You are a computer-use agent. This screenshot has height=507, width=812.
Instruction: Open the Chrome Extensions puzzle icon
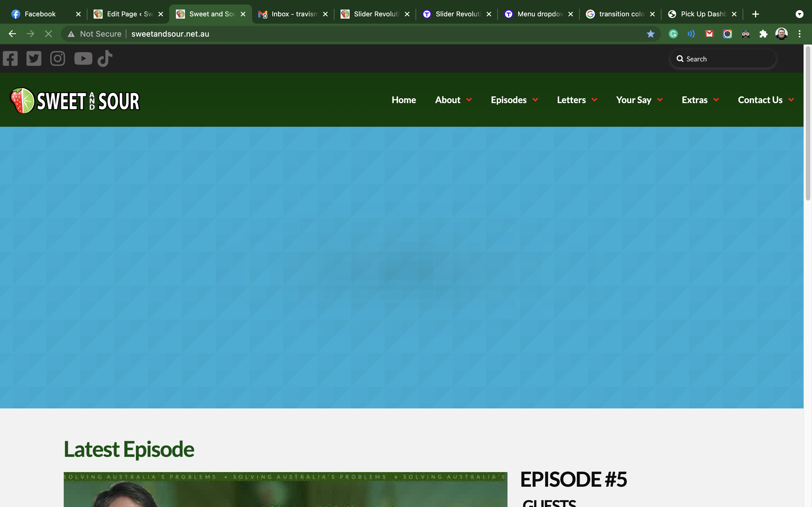[763, 34]
